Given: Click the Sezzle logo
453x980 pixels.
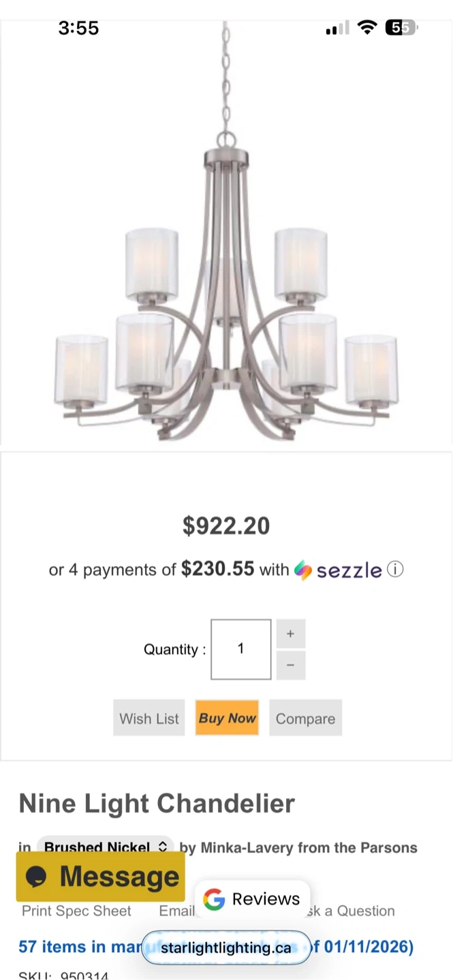Looking at the screenshot, I should 339,570.
